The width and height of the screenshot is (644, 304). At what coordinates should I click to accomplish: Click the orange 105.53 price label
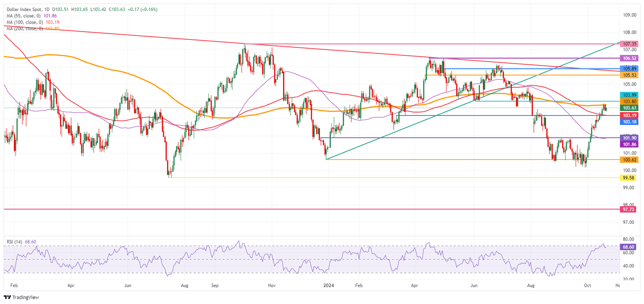pyautogui.click(x=629, y=74)
